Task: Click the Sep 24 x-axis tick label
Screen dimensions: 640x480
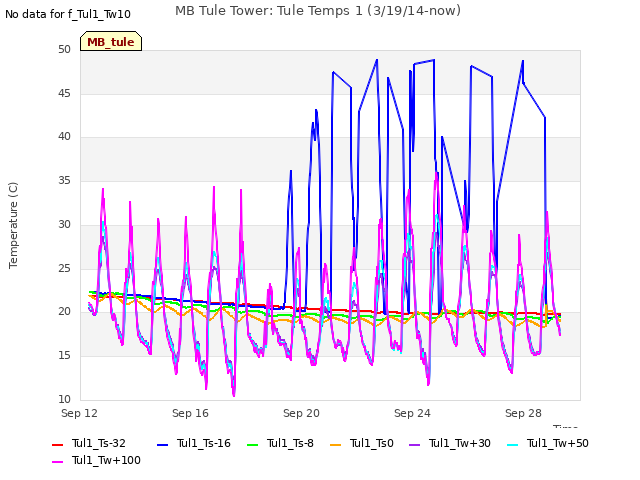Action: pos(412,413)
